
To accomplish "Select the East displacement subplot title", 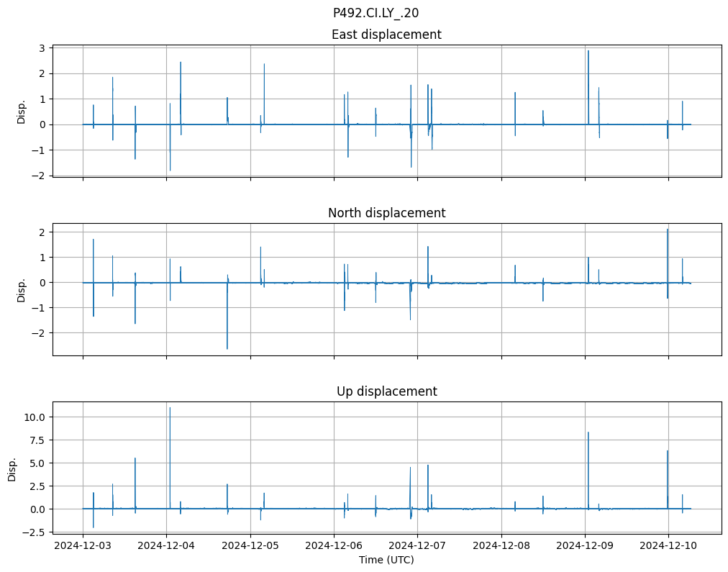I will [x=386, y=35].
